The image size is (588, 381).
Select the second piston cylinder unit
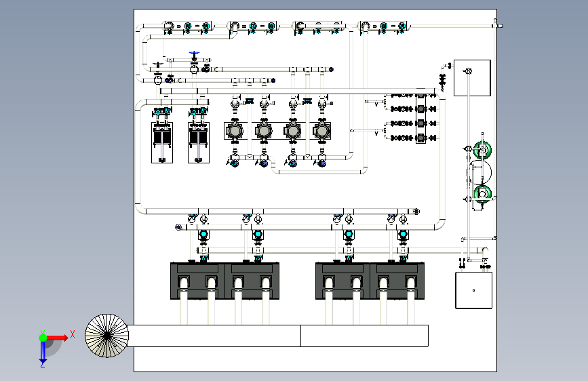tap(199, 142)
